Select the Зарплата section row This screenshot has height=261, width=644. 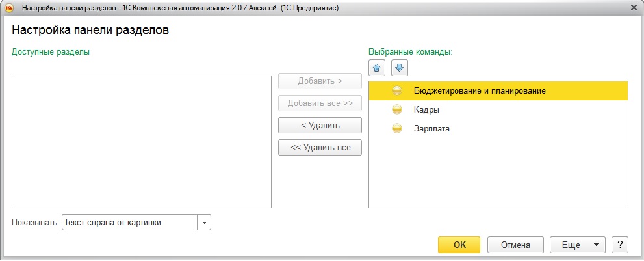[431, 129]
